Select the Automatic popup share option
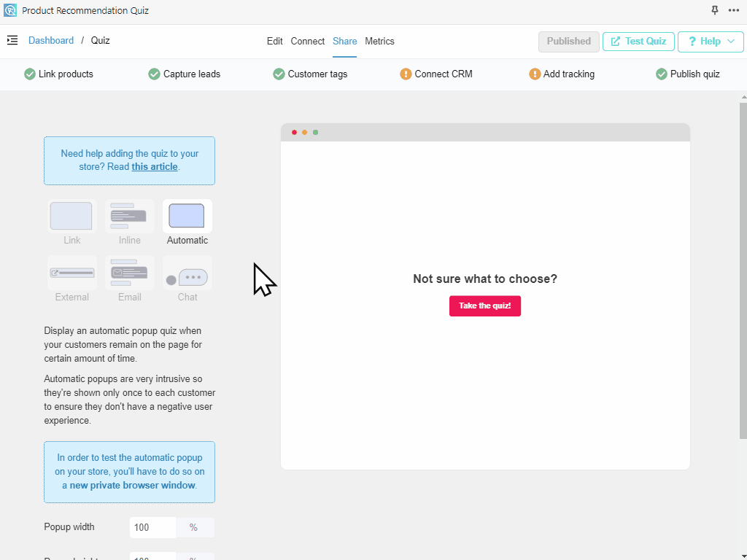Image resolution: width=747 pixels, height=560 pixels. 187,216
